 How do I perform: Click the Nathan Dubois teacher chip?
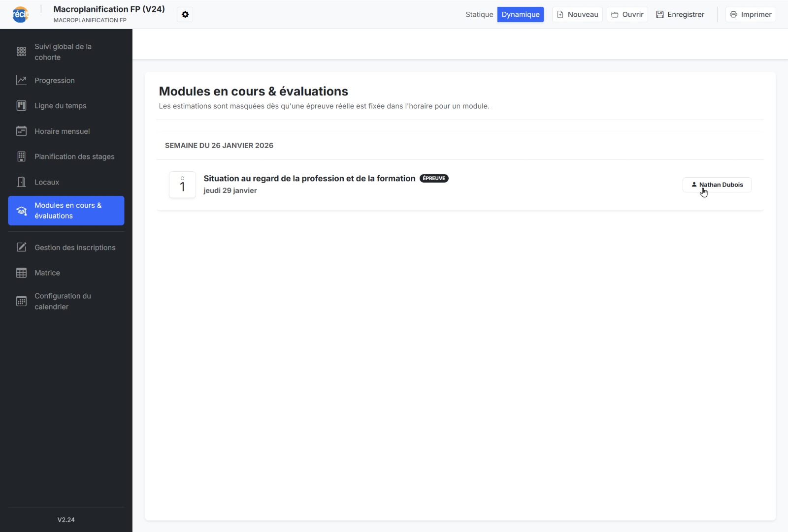point(717,185)
